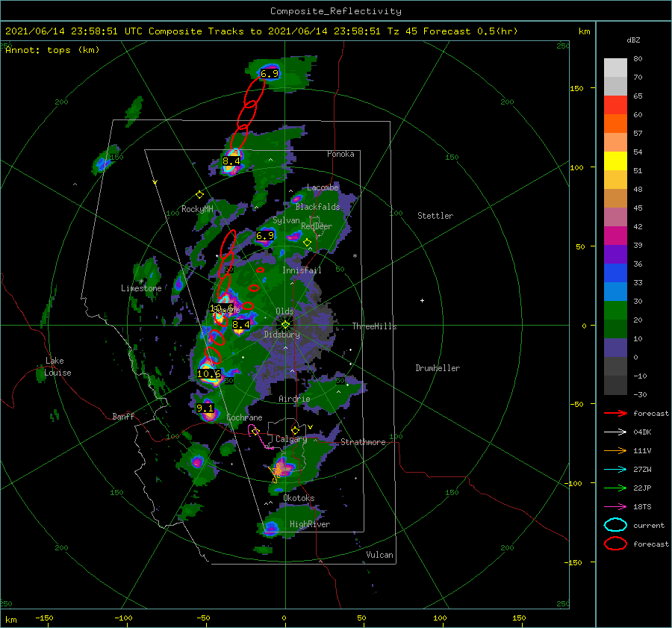Click the white plus marker north of Drumheller

click(422, 300)
